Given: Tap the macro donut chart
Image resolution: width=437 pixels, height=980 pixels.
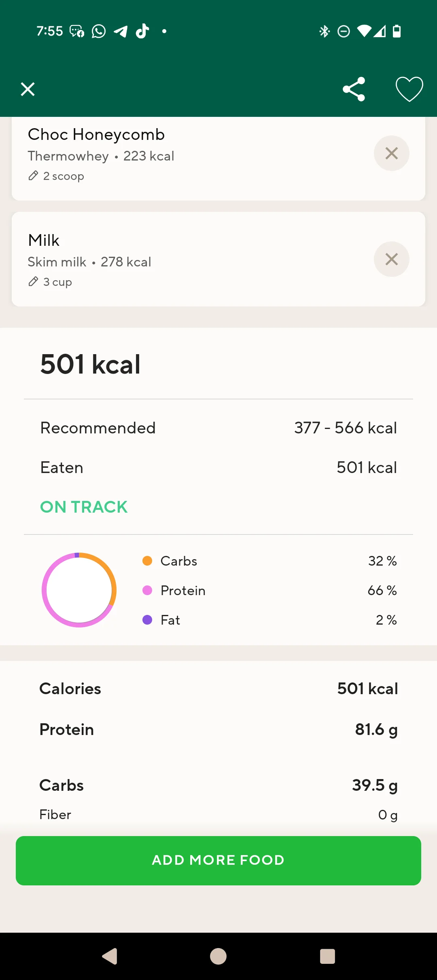Looking at the screenshot, I should (x=79, y=590).
